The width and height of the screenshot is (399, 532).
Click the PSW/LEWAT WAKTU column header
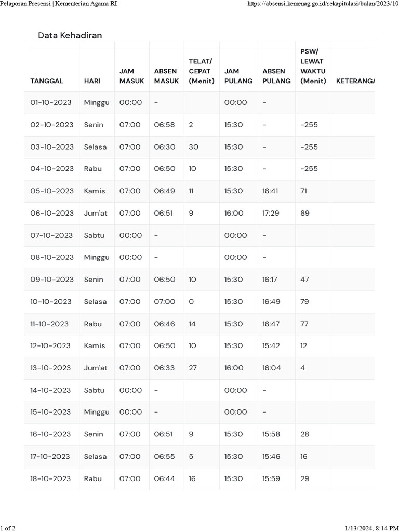313,66
